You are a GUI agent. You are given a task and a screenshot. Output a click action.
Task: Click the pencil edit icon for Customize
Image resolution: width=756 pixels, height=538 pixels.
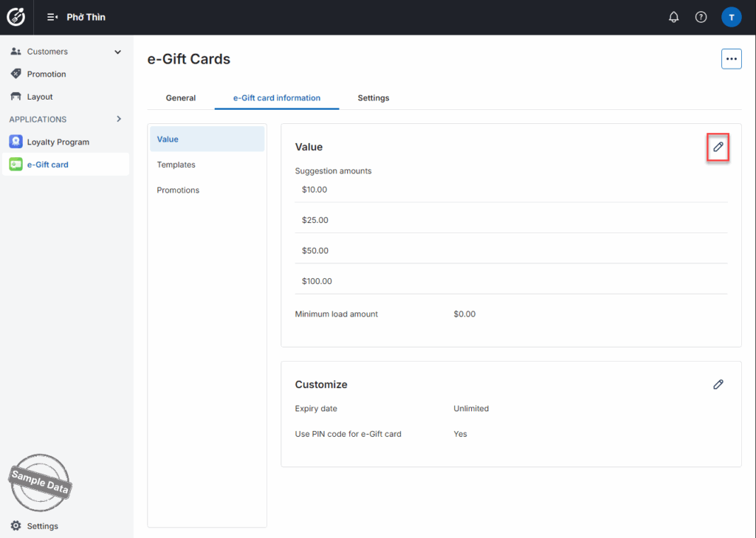point(718,384)
